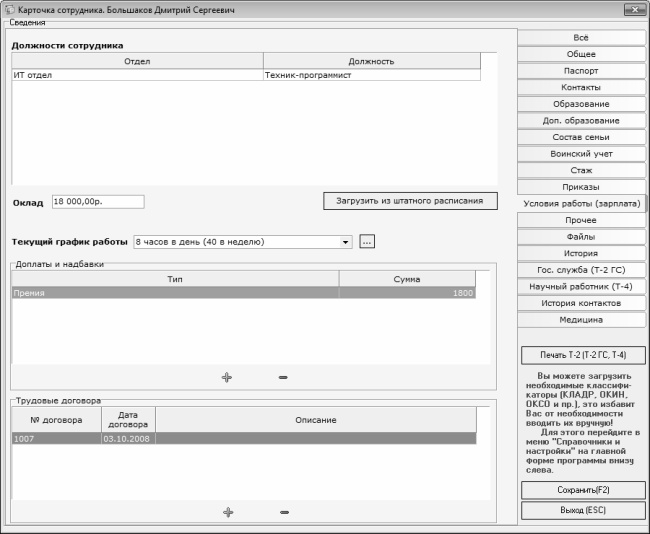Select the Воинский учет tab
The image size is (650, 534).
[581, 154]
